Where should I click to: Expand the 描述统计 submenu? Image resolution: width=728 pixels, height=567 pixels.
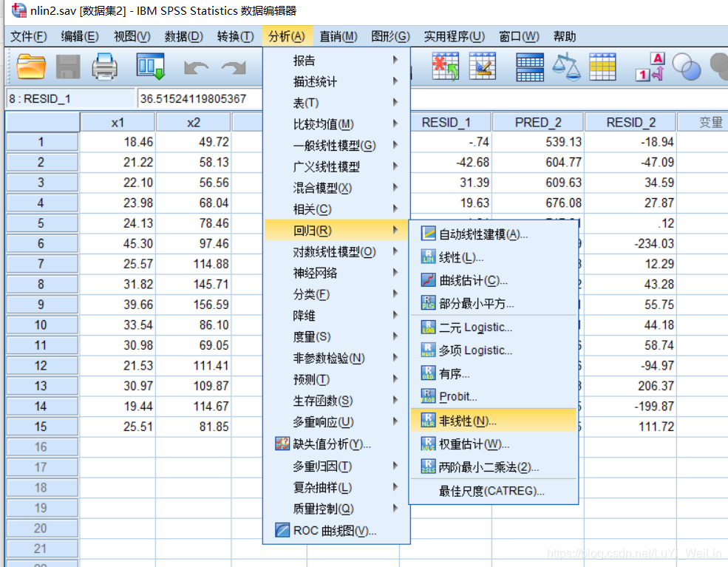click(336, 82)
